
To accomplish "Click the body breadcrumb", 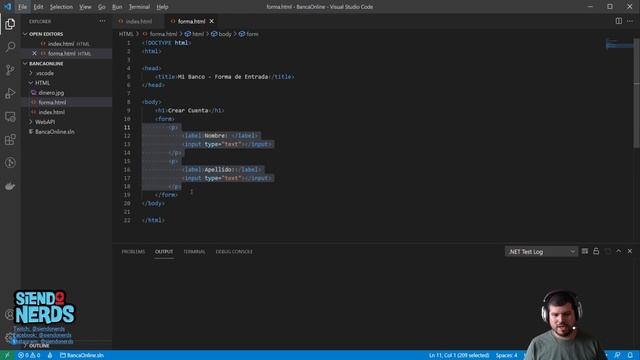I will [221, 34].
